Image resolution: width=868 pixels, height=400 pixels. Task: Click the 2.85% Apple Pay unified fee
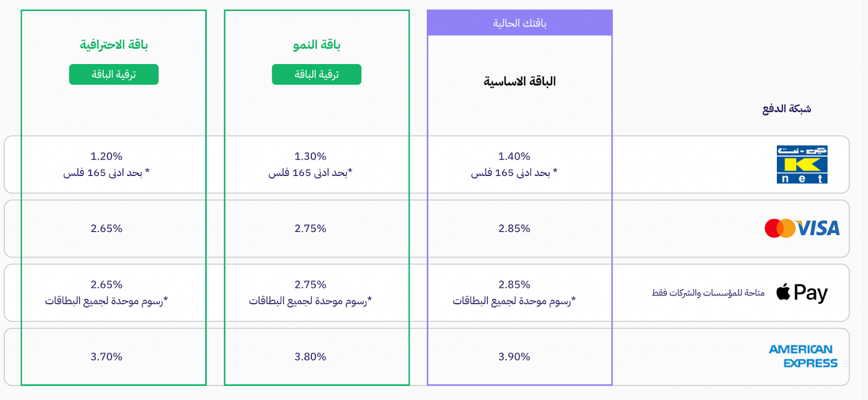click(x=514, y=284)
